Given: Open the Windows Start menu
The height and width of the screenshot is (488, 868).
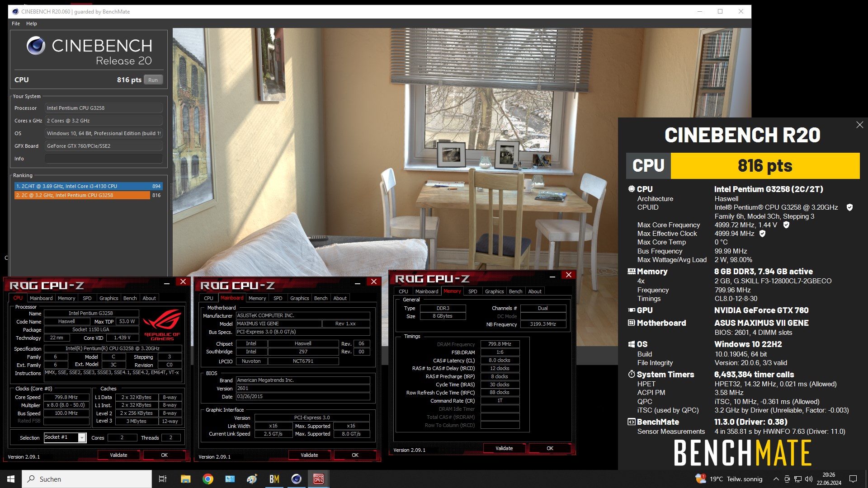Looking at the screenshot, I should [11, 479].
